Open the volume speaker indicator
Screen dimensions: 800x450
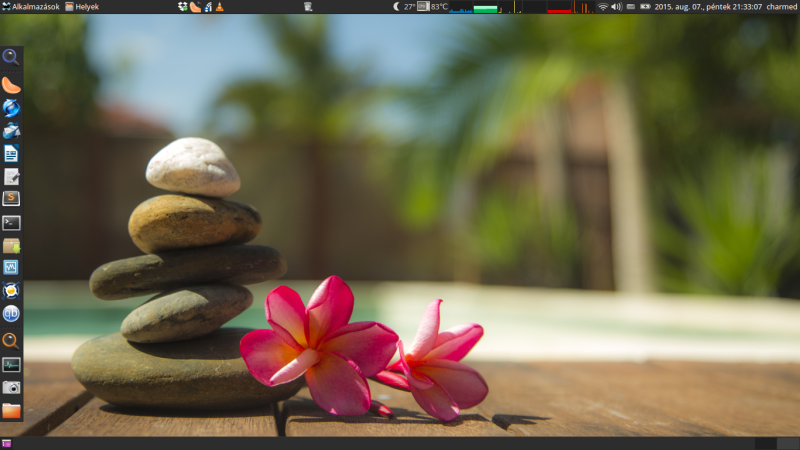point(616,7)
